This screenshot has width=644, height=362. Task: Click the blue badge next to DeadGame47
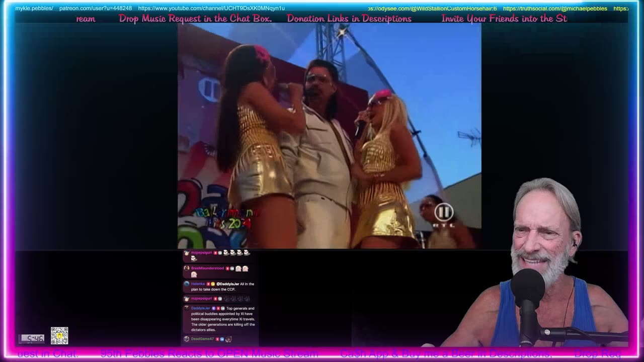click(222, 339)
